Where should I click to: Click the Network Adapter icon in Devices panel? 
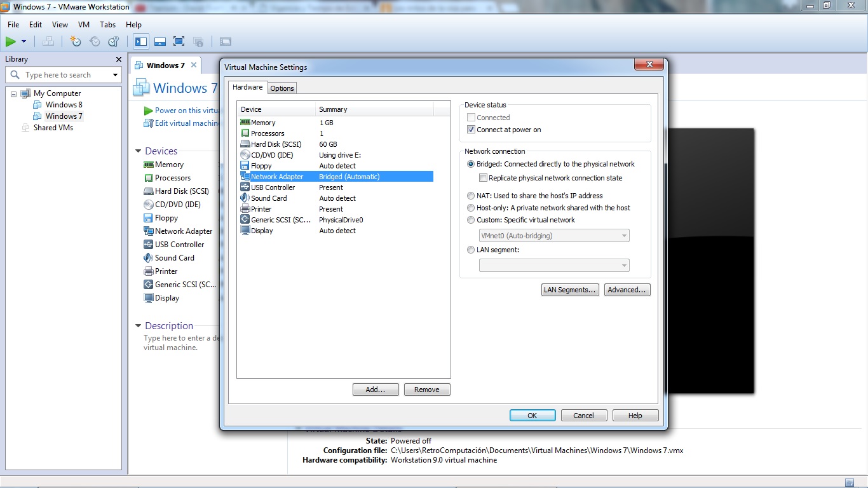click(149, 231)
